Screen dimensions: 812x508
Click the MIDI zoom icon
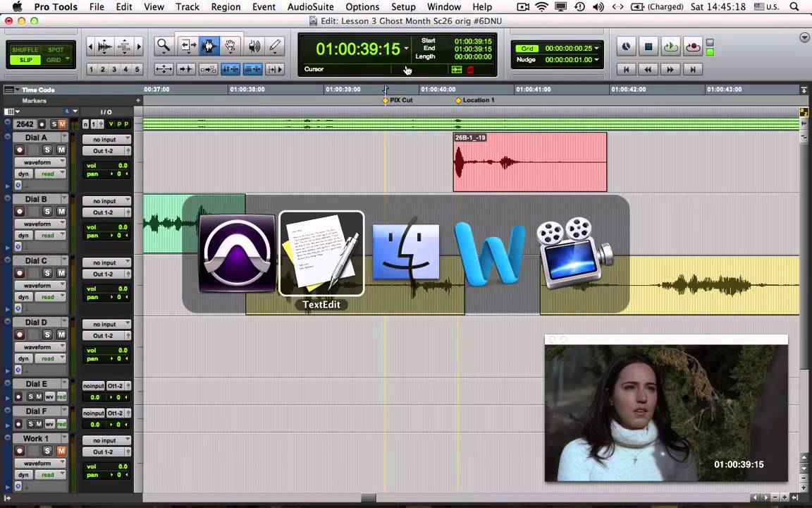click(x=124, y=47)
